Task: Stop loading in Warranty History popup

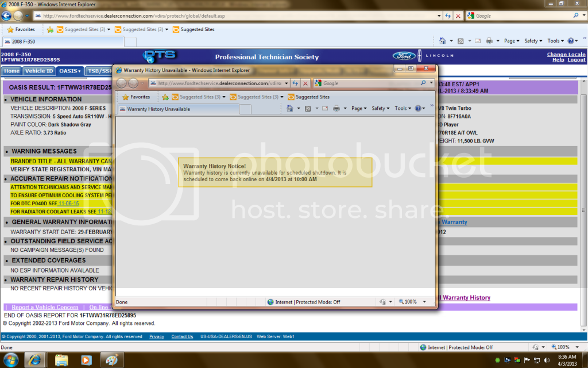Action: click(305, 83)
